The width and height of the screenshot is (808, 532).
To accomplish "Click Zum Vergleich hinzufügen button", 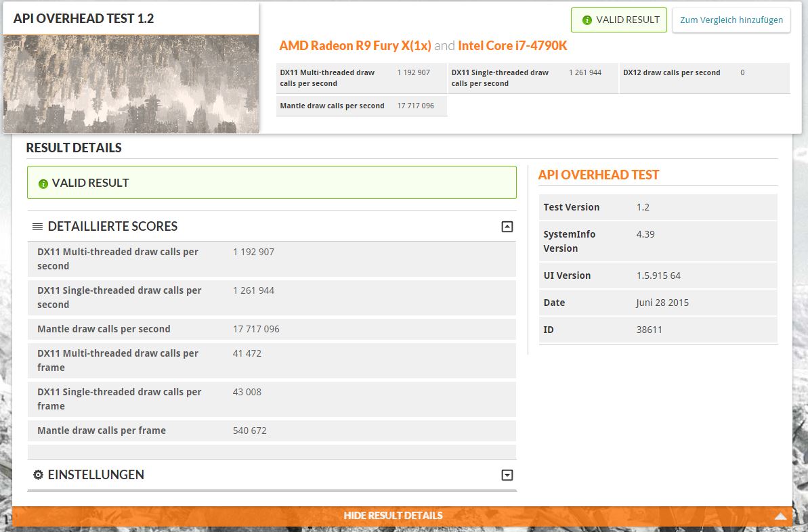I will [x=731, y=20].
